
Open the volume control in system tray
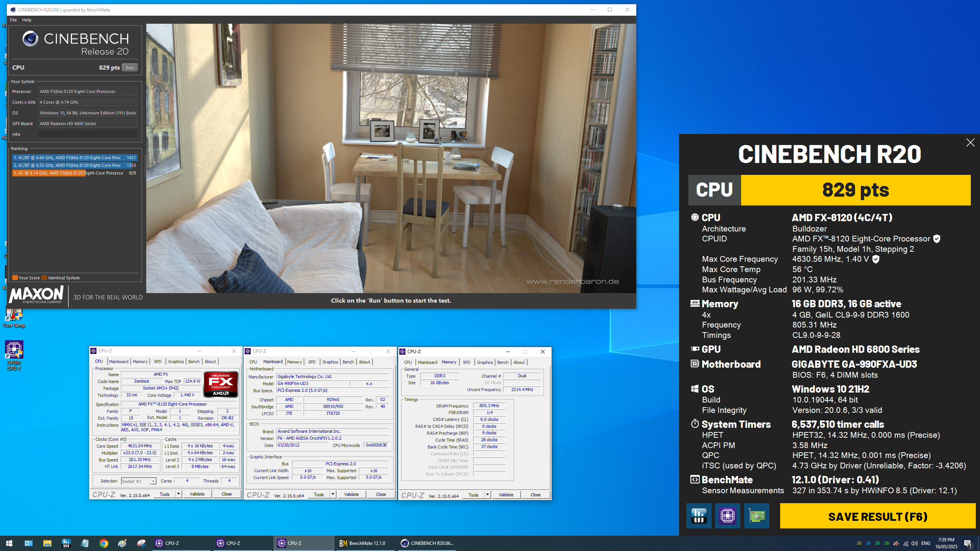pos(915,543)
